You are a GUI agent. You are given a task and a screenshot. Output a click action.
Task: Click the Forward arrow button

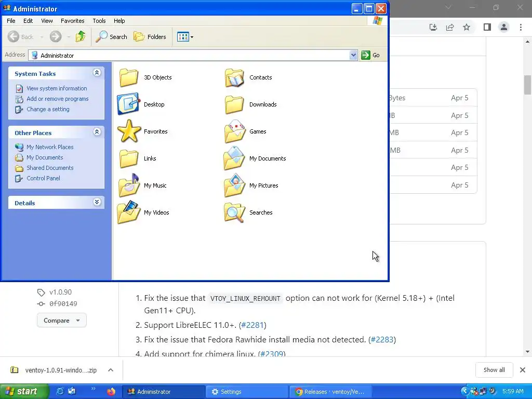(56, 37)
